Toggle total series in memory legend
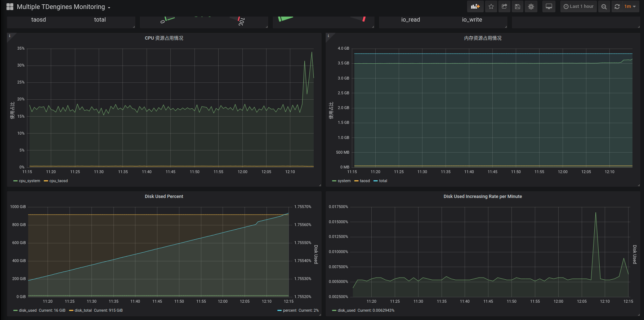The width and height of the screenshot is (644, 320). pyautogui.click(x=383, y=181)
